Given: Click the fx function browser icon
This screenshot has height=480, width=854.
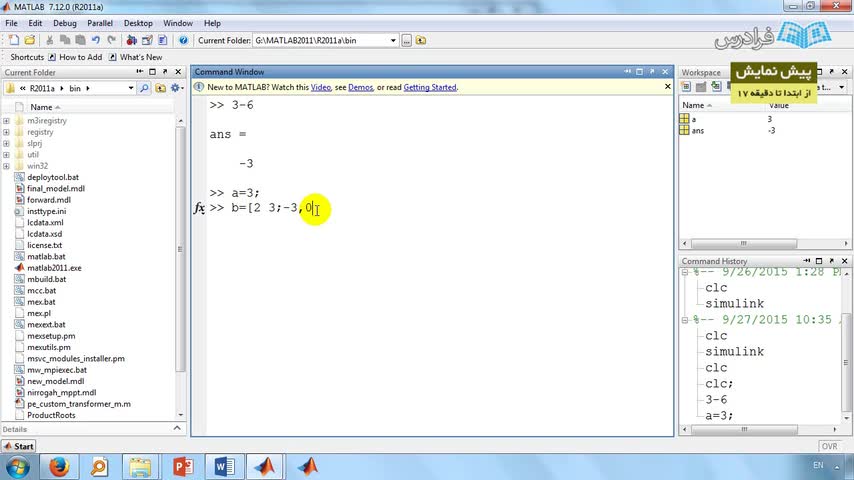Looking at the screenshot, I should (199, 208).
